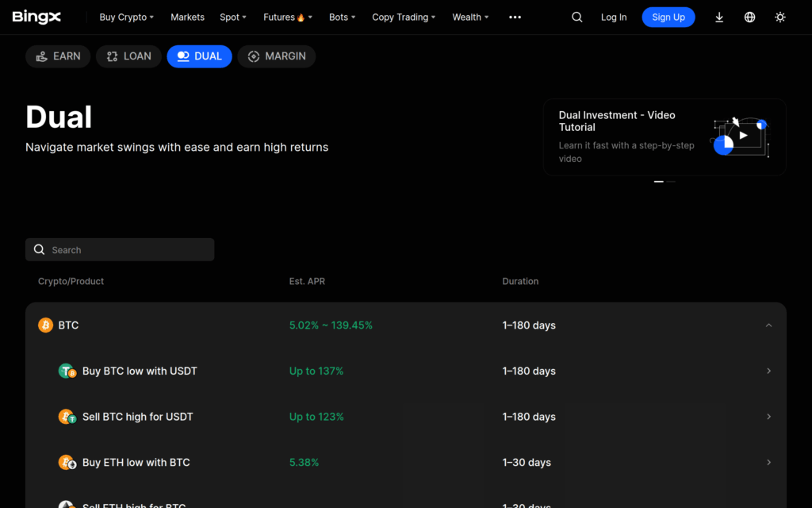Click the 5.02% ~ 139.45% APR value
This screenshot has width=812, height=508.
331,325
